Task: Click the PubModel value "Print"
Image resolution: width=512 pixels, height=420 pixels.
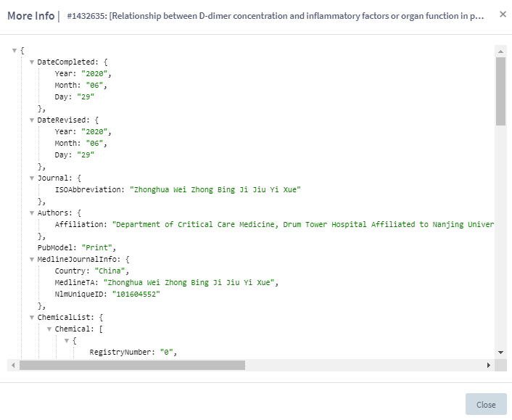Action: pyautogui.click(x=96, y=248)
